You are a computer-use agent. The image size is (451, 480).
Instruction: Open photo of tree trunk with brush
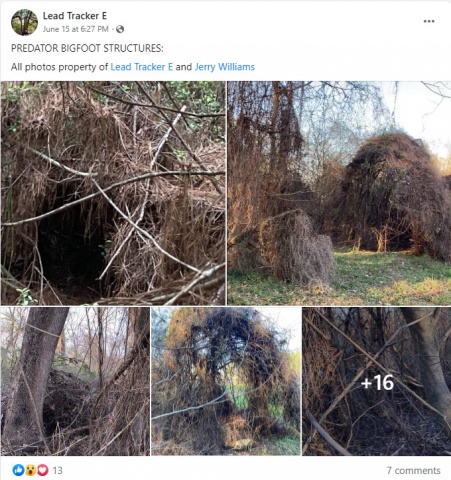[75, 381]
